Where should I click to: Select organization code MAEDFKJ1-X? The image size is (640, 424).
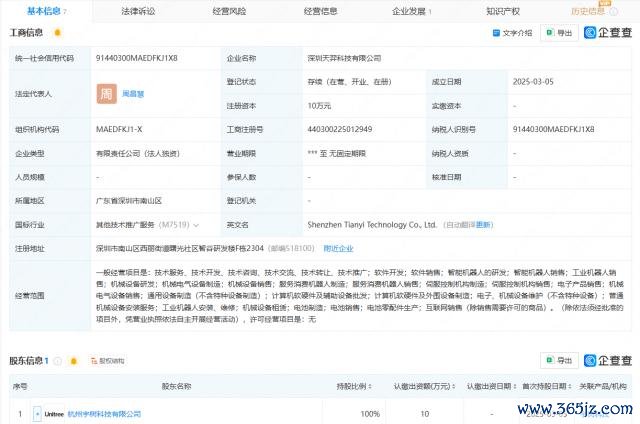click(x=119, y=129)
